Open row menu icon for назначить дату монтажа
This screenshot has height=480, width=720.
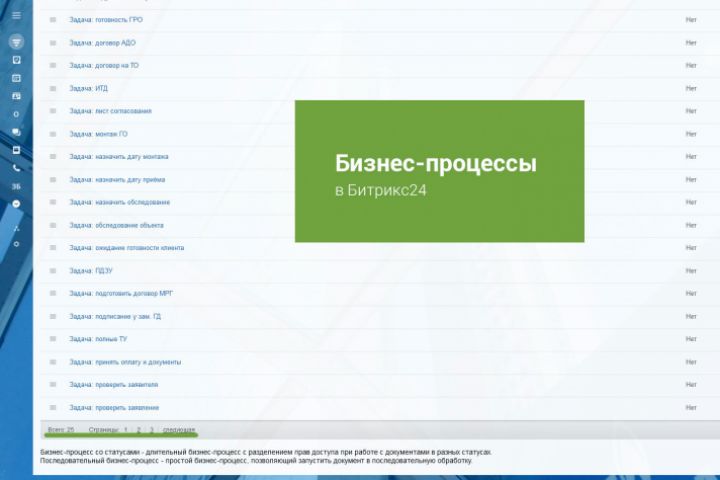53,157
